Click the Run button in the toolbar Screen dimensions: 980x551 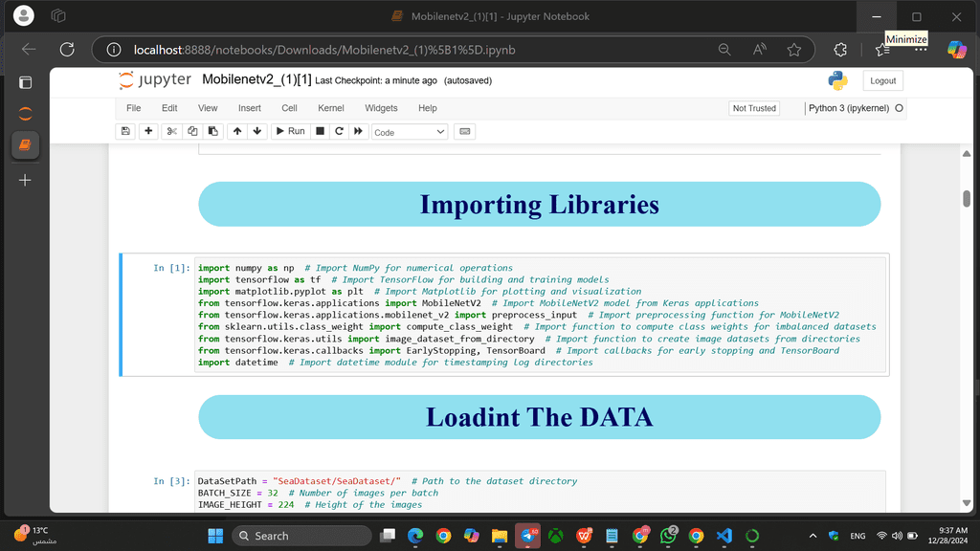coord(290,131)
